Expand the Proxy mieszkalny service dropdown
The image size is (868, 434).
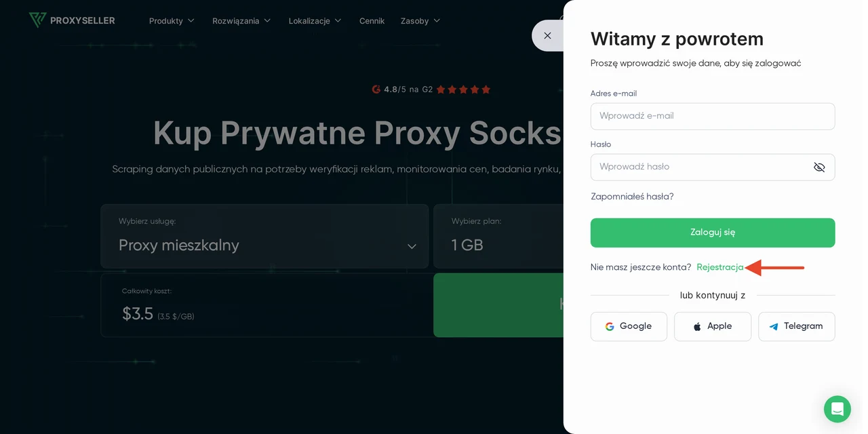264,236
